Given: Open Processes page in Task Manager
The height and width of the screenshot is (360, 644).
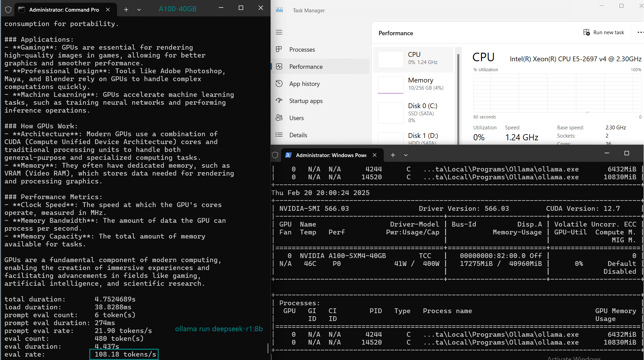Looking at the screenshot, I should pos(321,49).
